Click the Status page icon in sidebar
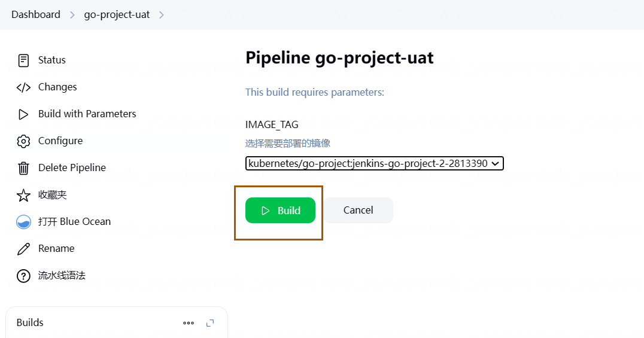 23,60
